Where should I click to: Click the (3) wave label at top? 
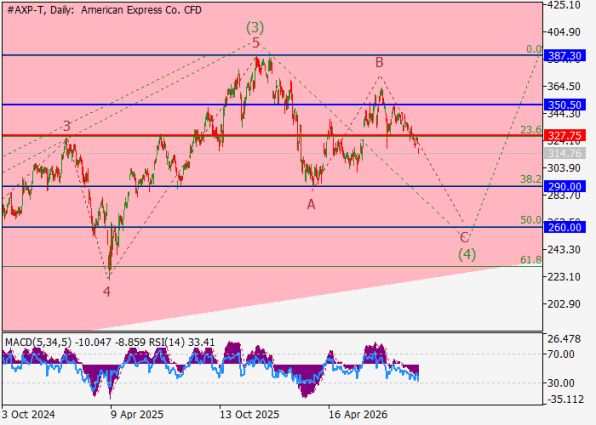coord(255,27)
